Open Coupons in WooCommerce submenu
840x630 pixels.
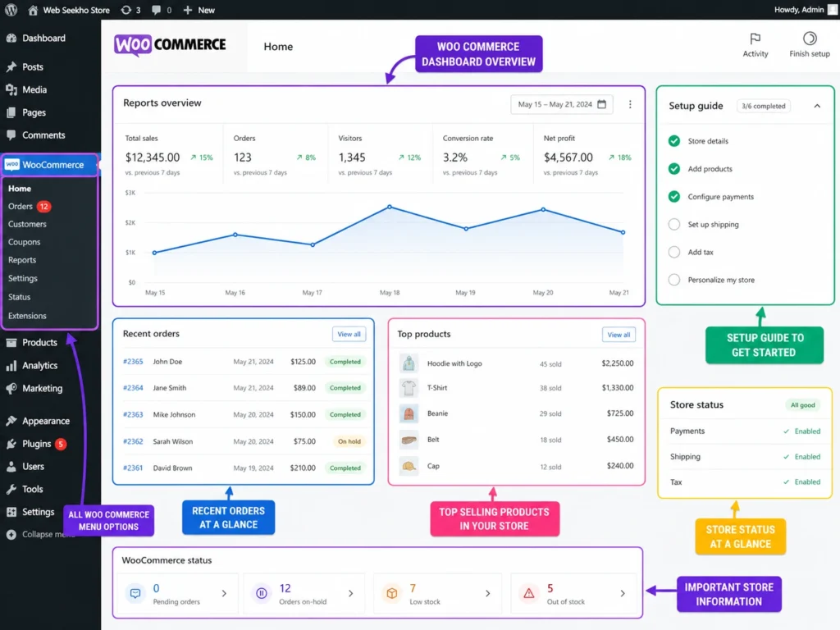[24, 242]
